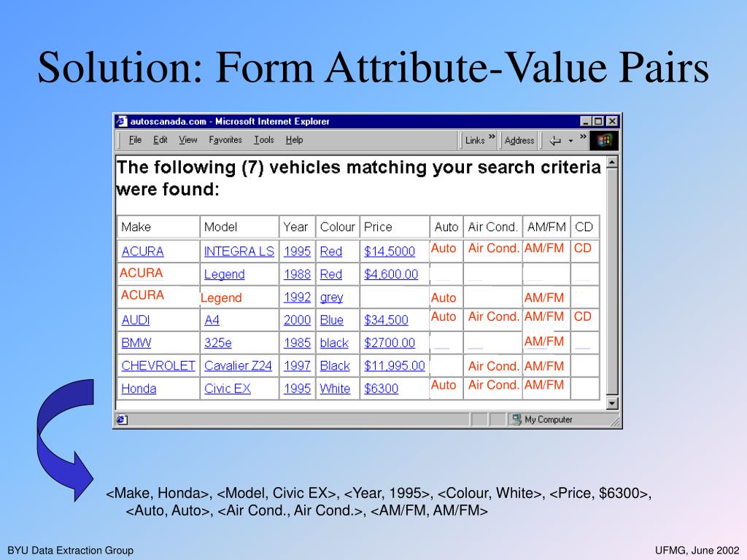Open the View menu
The height and width of the screenshot is (560, 747).
coord(187,140)
